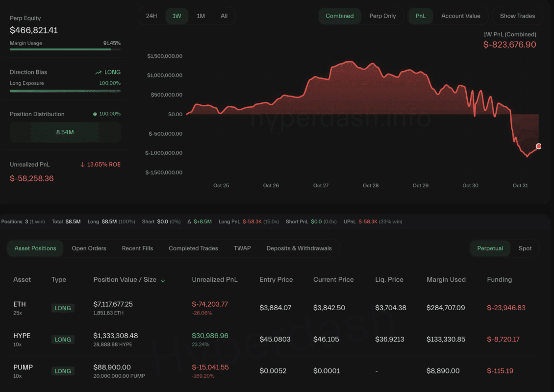Screen dimensions: 554x392
Task: Open Deposits & Withdrawals tab
Action: click(x=299, y=248)
